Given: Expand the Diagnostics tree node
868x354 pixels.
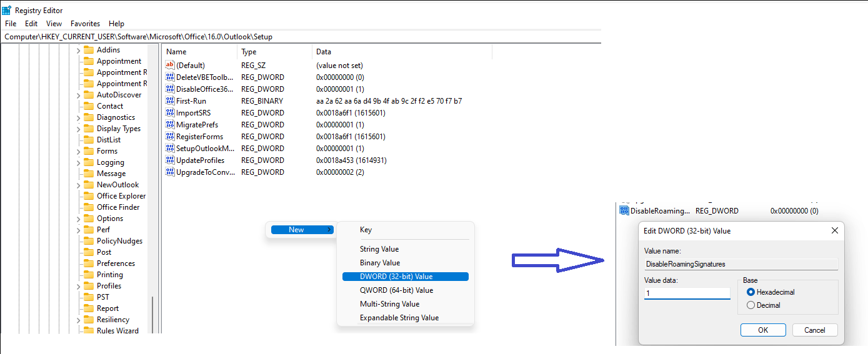Looking at the screenshot, I should pyautogui.click(x=79, y=117).
